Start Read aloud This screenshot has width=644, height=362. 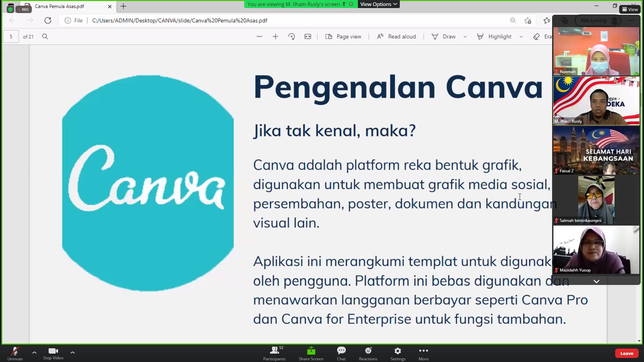[x=396, y=37]
